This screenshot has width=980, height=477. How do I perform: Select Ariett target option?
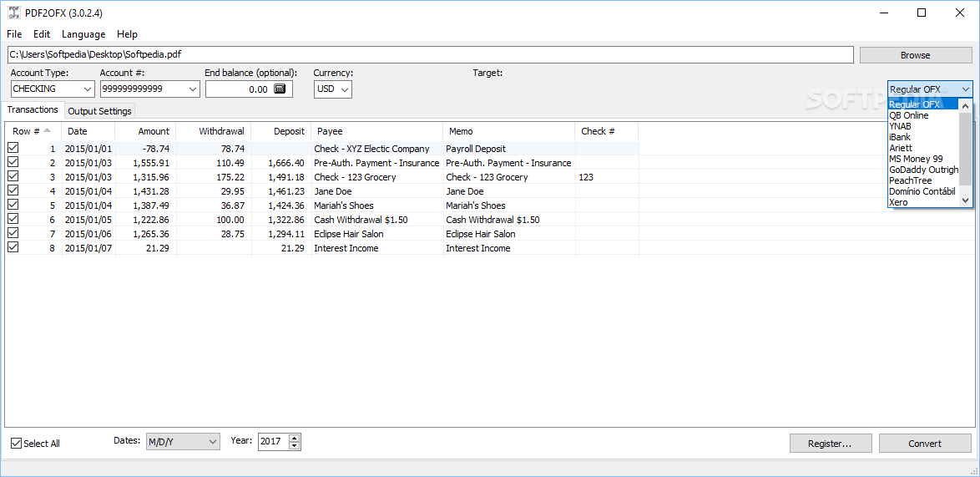[x=923, y=148]
